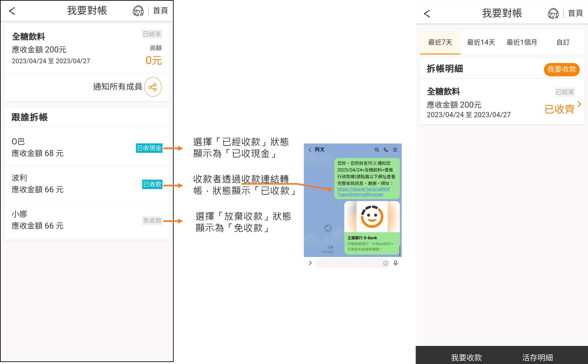The height and width of the screenshot is (364, 588).
Task: Open 全糖飲料 details via right chevron
Action: tap(579, 104)
